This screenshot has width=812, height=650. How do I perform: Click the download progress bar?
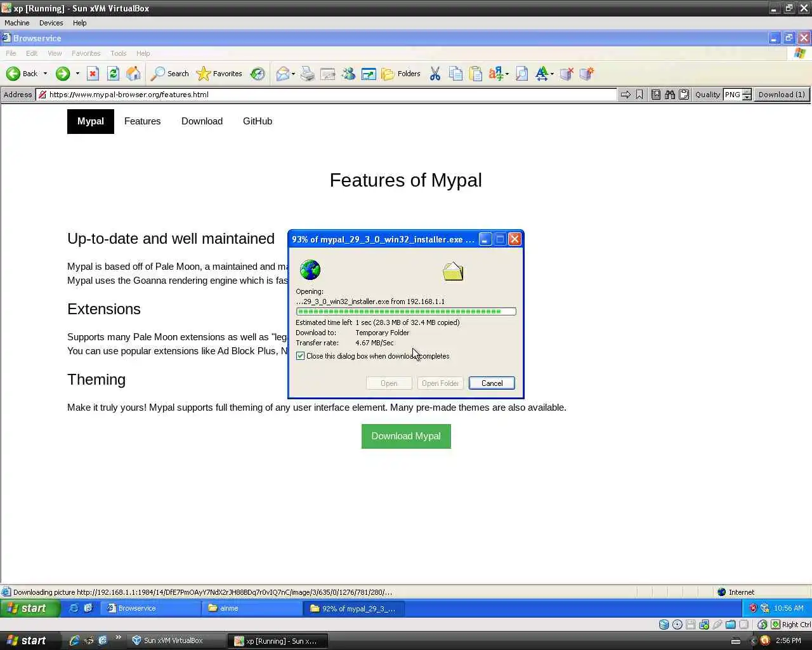406,312
